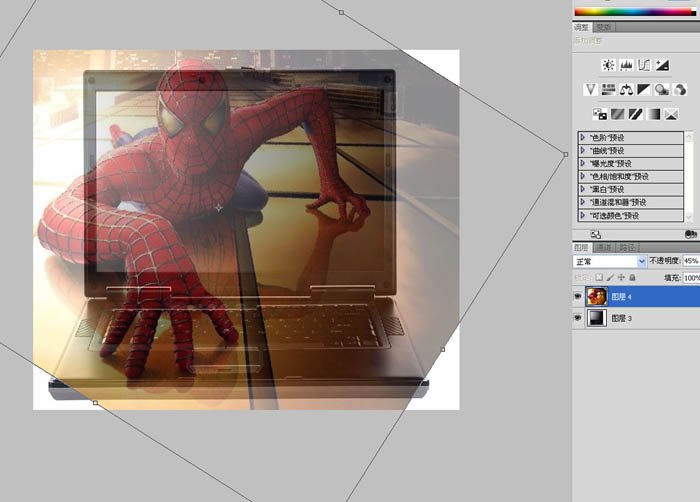Expand the "色阶" presets list
This screenshot has width=700, height=502.
pyautogui.click(x=584, y=137)
